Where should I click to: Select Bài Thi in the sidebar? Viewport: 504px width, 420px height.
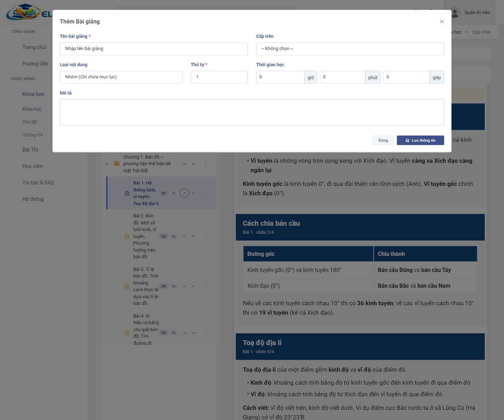(x=30, y=150)
